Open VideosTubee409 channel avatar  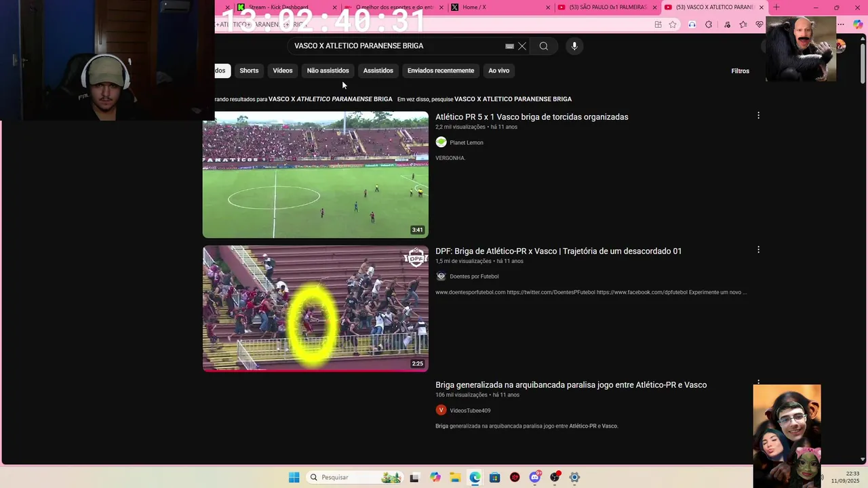click(x=441, y=410)
